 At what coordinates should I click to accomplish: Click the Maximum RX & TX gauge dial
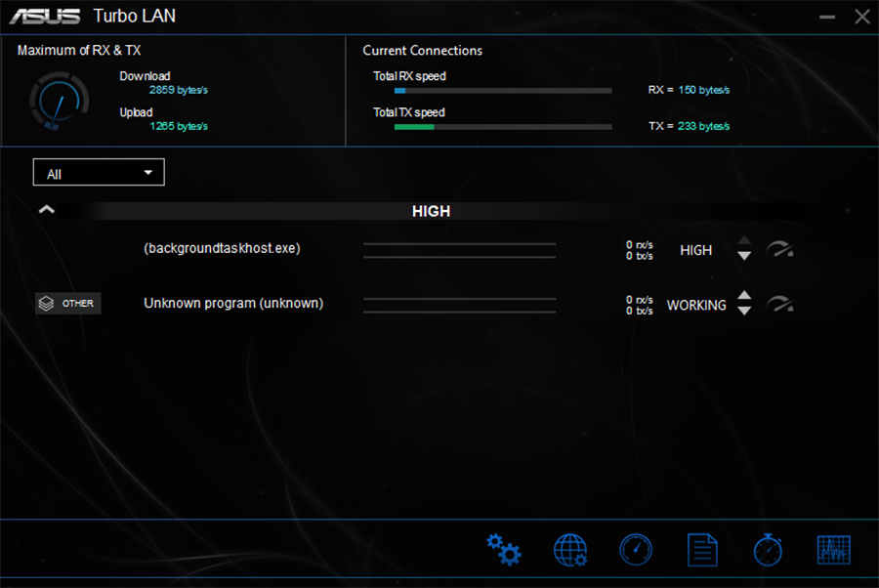pyautogui.click(x=59, y=102)
